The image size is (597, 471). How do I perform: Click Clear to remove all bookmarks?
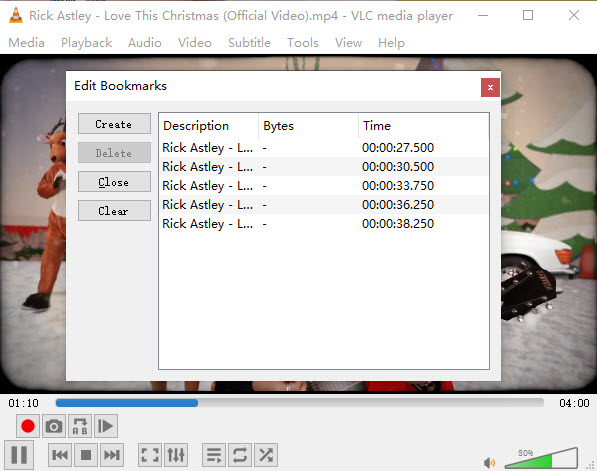tap(114, 211)
